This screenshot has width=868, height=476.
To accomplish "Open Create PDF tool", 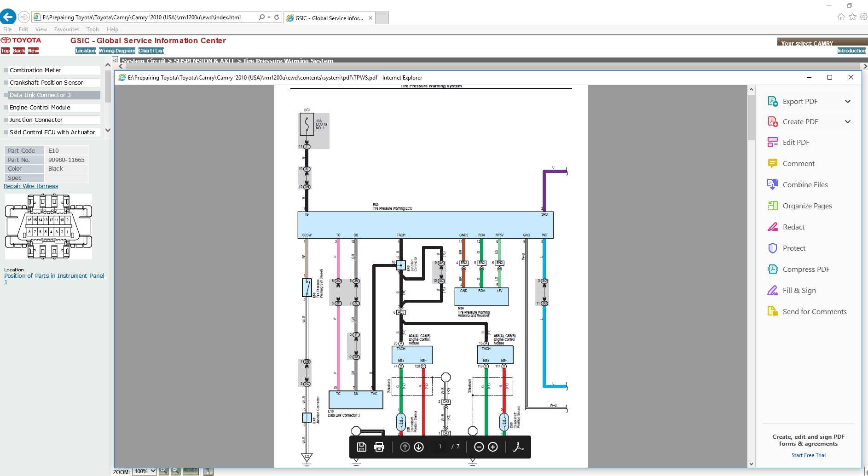I will 800,121.
